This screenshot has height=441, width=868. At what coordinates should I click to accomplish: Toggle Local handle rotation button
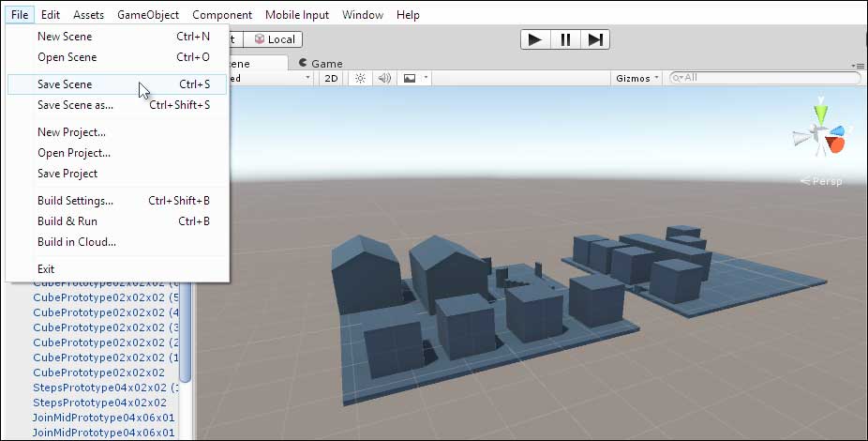click(274, 39)
